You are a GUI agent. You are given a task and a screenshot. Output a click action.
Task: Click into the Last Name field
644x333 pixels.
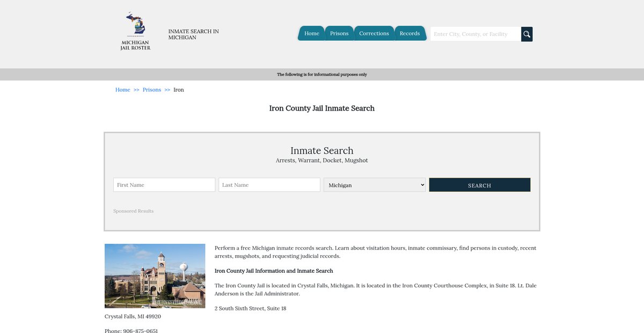(269, 185)
